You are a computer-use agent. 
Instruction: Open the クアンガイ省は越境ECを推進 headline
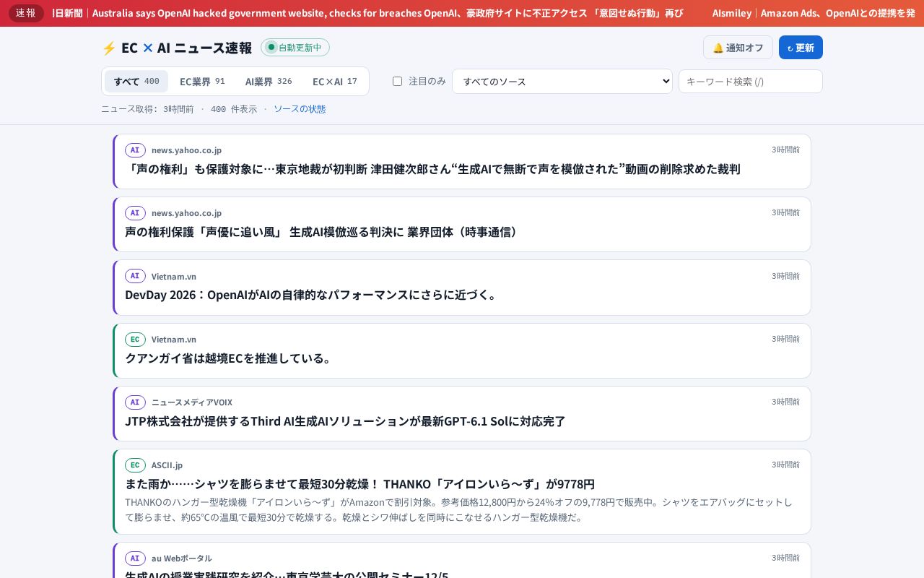(x=229, y=358)
